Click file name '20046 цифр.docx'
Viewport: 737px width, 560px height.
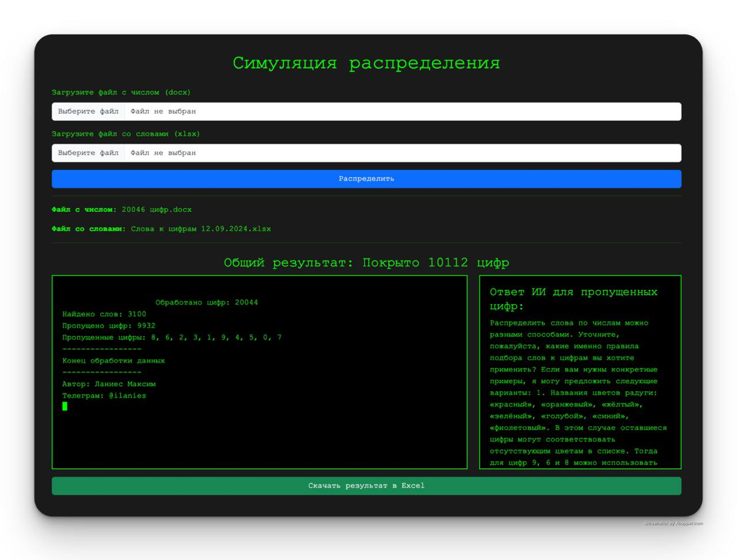tap(157, 210)
